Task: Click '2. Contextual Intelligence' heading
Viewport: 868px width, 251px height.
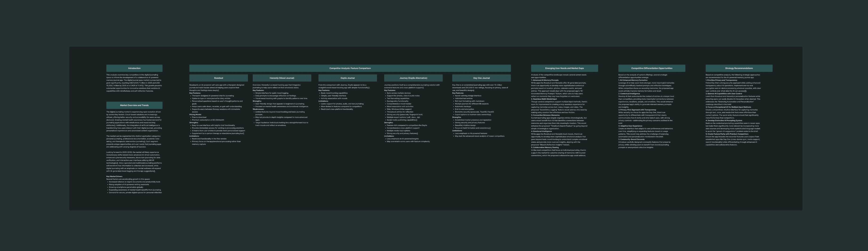Action: (x=629, y=94)
